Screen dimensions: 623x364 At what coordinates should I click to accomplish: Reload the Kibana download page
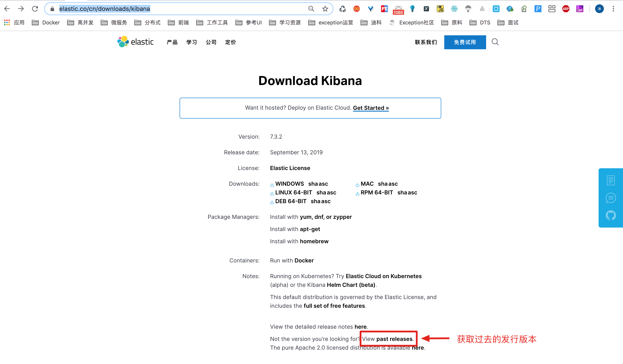click(x=35, y=9)
